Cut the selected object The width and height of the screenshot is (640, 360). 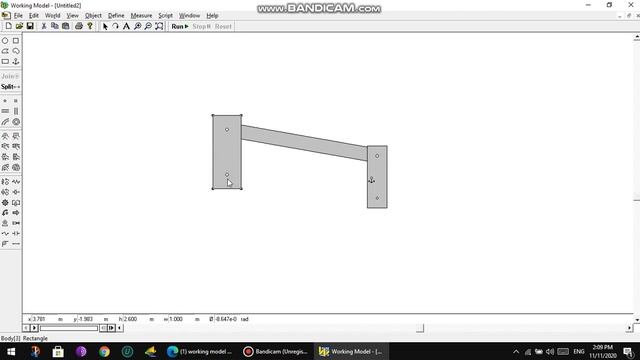click(x=44, y=26)
